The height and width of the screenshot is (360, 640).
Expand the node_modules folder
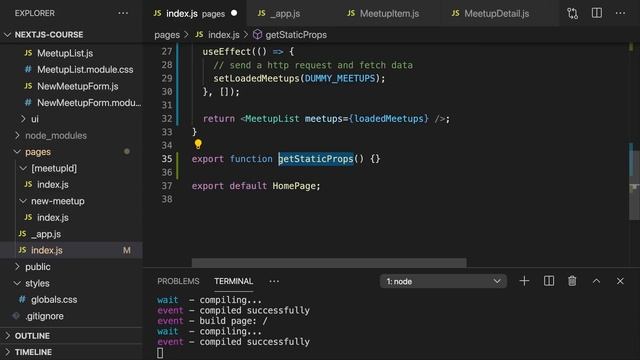[x=17, y=135]
